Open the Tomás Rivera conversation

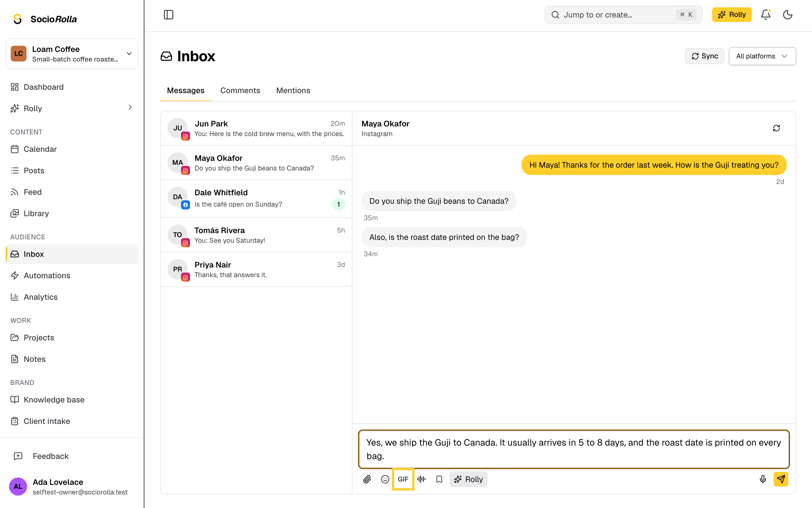(256, 235)
